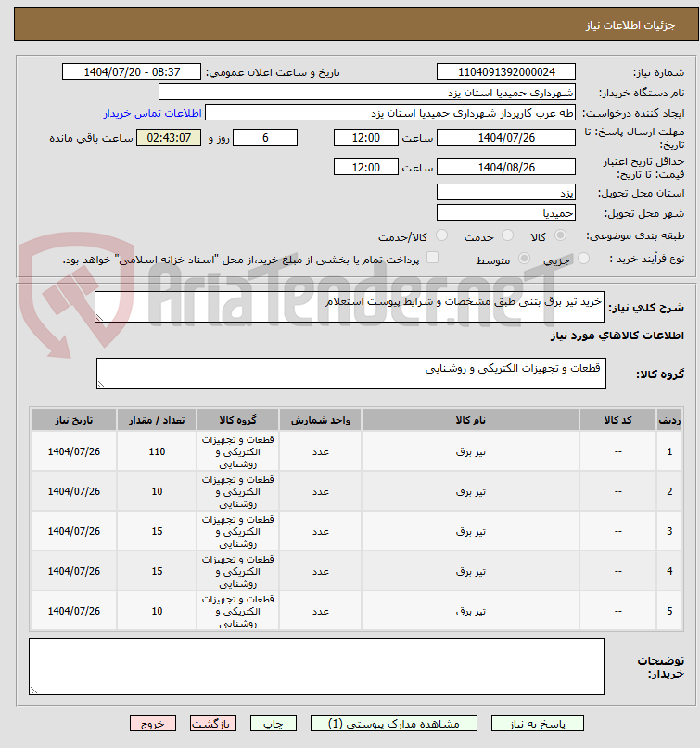Click the 'بازگشت' back button
Viewport: 700px width, 748px height.
point(213,723)
